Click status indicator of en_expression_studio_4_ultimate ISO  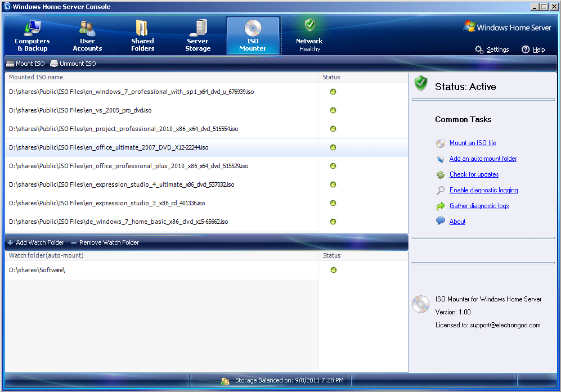pyautogui.click(x=333, y=184)
